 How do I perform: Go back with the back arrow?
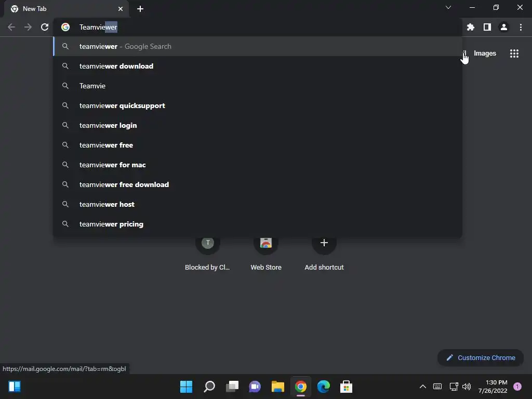(11, 27)
